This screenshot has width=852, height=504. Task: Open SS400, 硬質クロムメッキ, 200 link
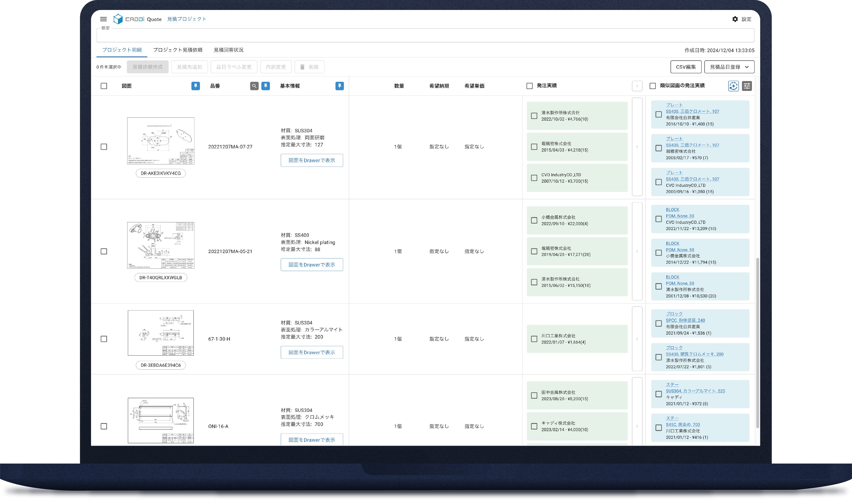694,354
